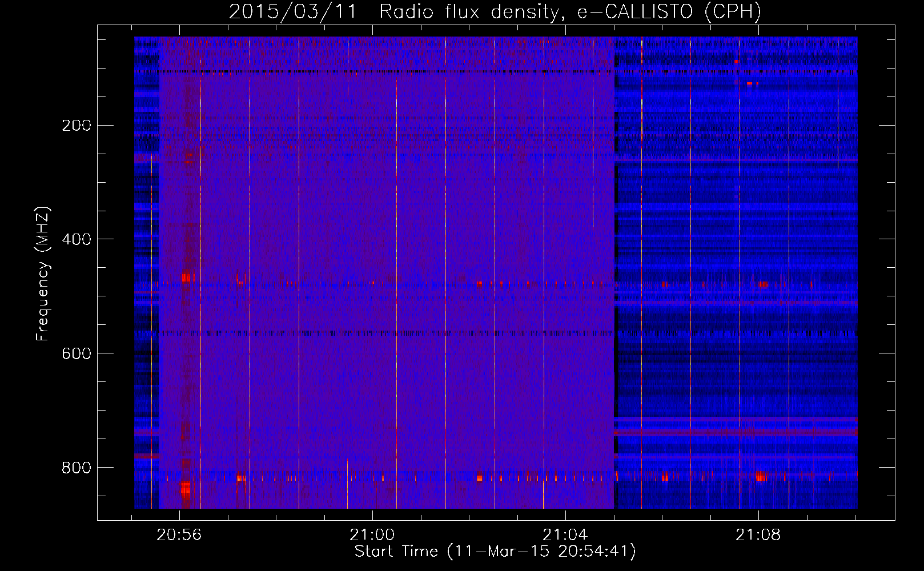924x571 pixels.
Task: Click the 200 frequency tick label
Action: [77, 126]
